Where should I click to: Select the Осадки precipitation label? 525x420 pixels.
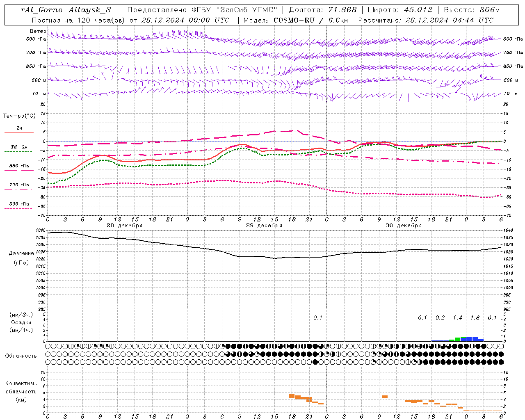click(21, 322)
